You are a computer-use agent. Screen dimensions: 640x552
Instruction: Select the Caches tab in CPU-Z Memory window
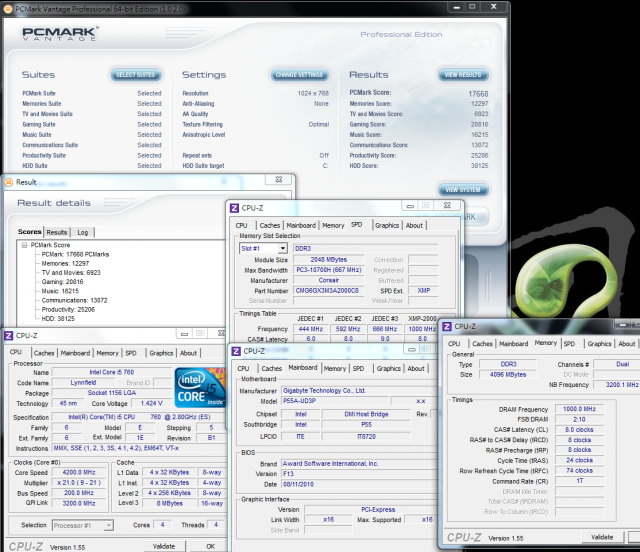point(482,344)
